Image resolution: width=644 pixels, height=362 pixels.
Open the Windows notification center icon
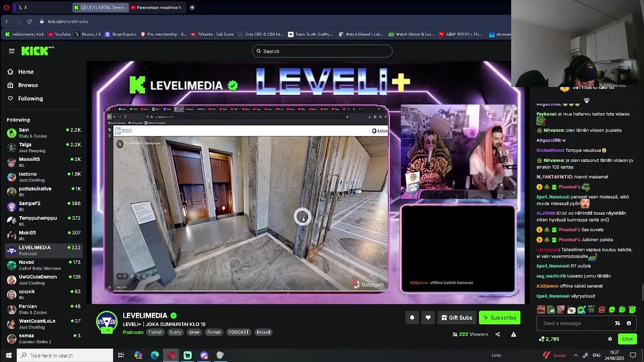[x=633, y=355]
